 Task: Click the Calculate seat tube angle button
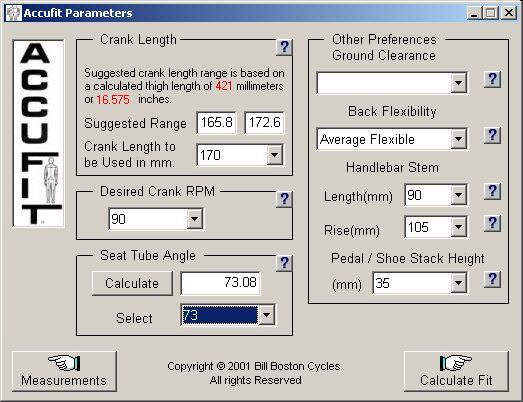pos(132,283)
